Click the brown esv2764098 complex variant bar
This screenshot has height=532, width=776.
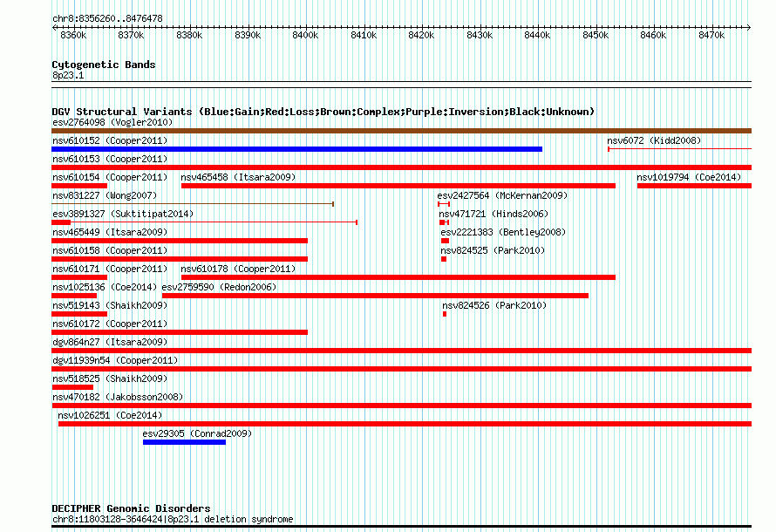(x=401, y=131)
